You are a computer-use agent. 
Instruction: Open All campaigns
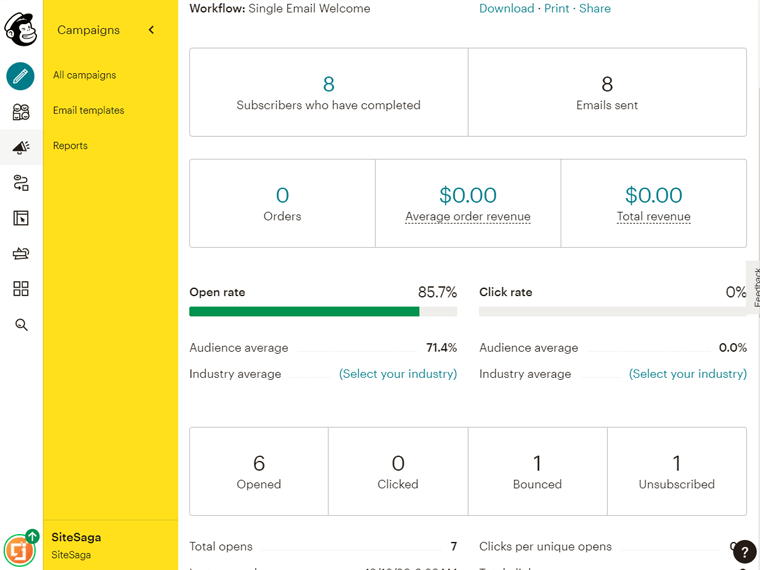tap(84, 75)
